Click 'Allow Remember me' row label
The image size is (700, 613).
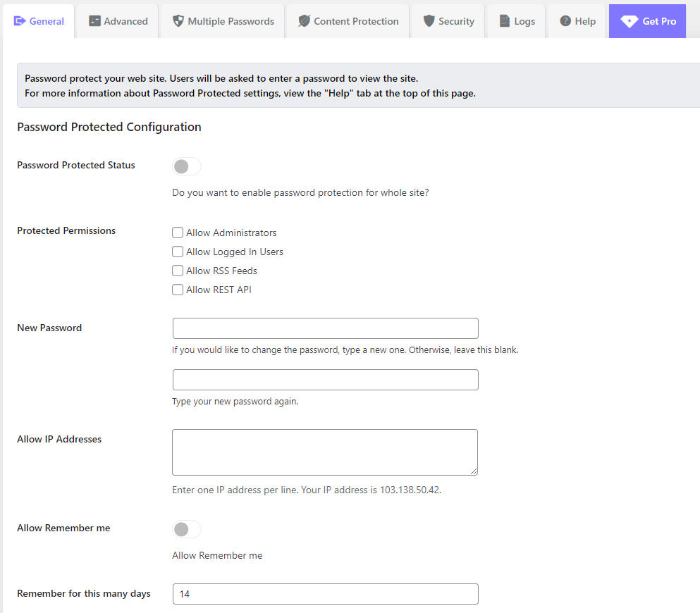[63, 528]
